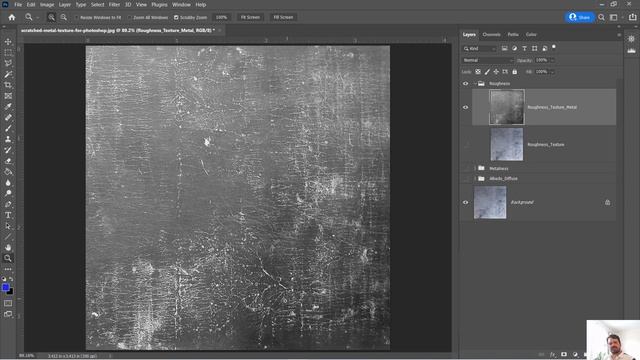
Task: Open the Search icon at top right
Action: coord(601,17)
